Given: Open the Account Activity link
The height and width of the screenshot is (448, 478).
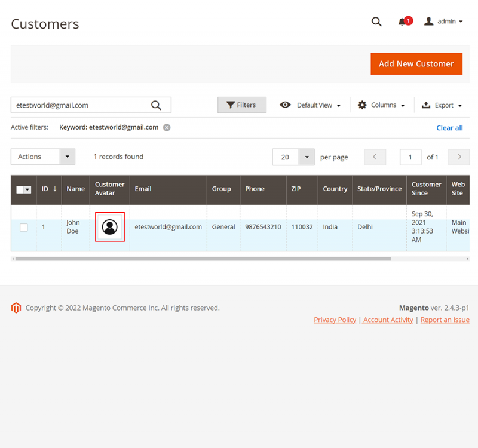Looking at the screenshot, I should point(388,320).
